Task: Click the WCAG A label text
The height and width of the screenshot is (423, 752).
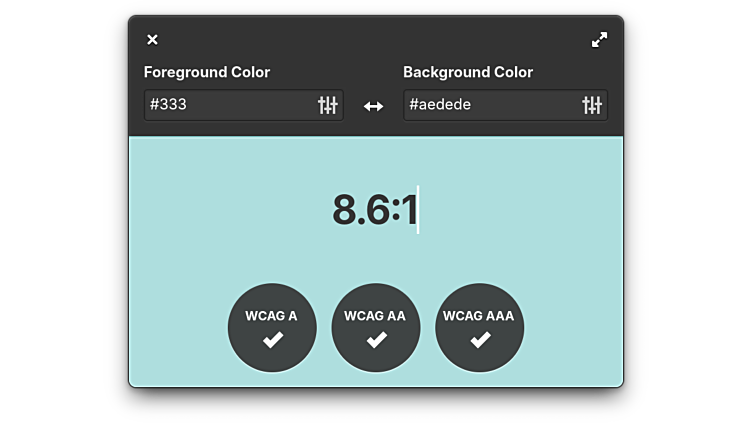Action: click(x=271, y=316)
